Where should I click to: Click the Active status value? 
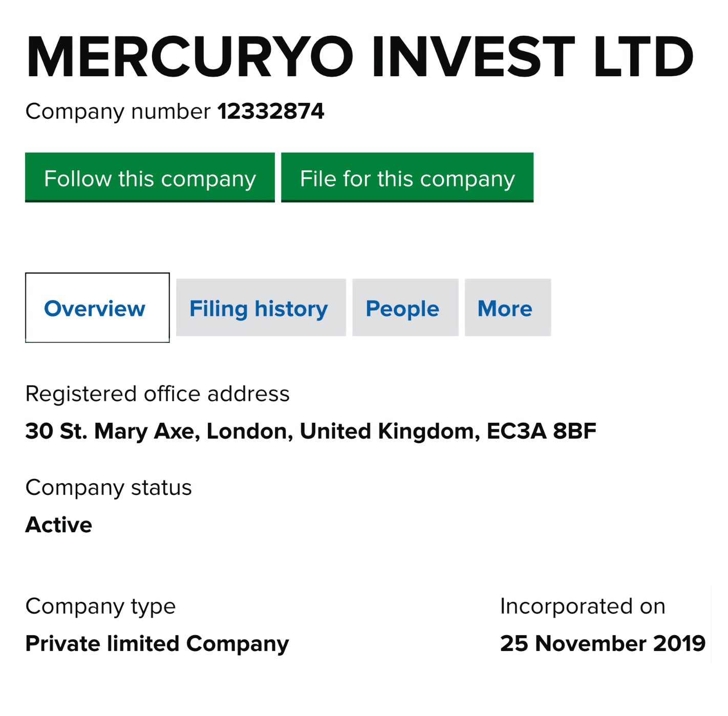click(59, 525)
